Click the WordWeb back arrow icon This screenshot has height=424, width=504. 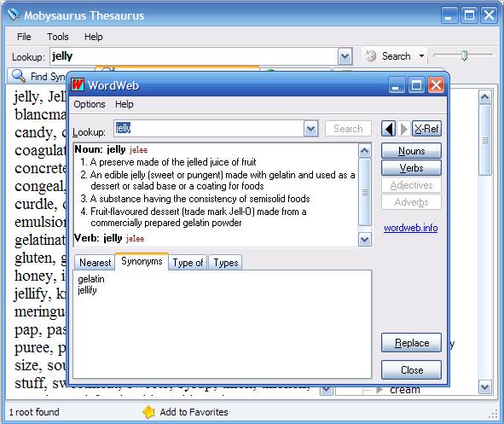[389, 129]
